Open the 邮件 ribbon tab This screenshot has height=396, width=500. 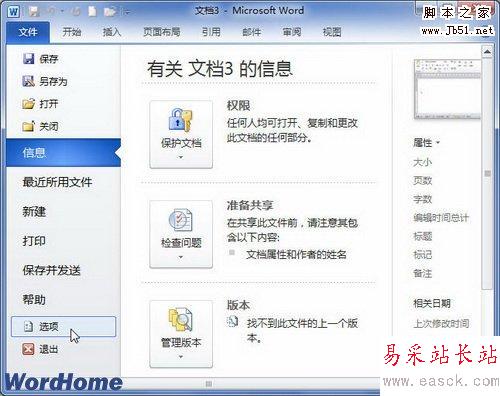tap(252, 32)
